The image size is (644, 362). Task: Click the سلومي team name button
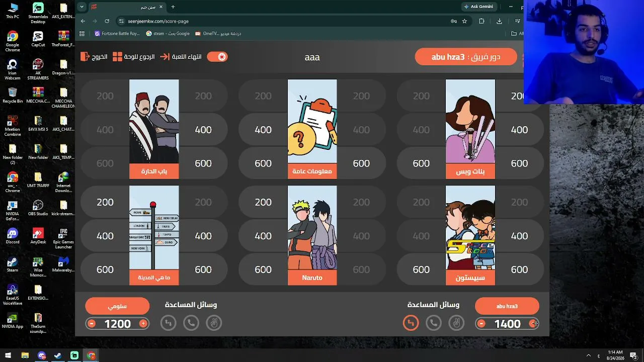click(117, 306)
